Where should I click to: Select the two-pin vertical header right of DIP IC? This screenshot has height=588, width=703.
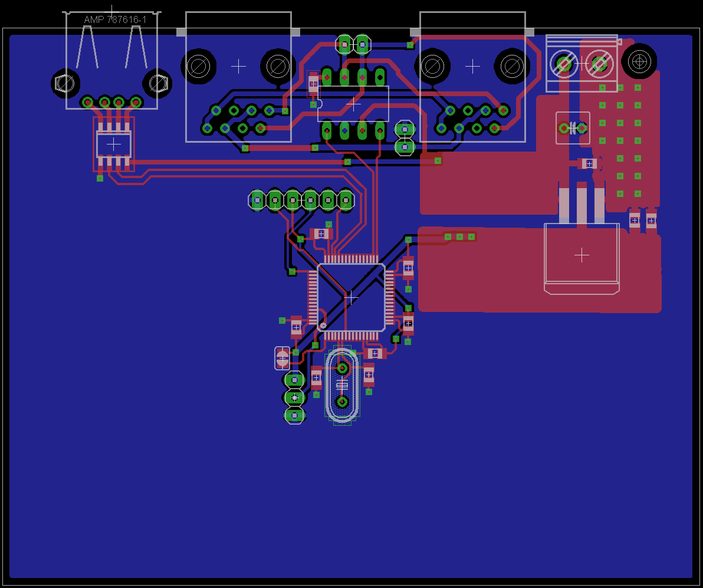tap(405, 137)
